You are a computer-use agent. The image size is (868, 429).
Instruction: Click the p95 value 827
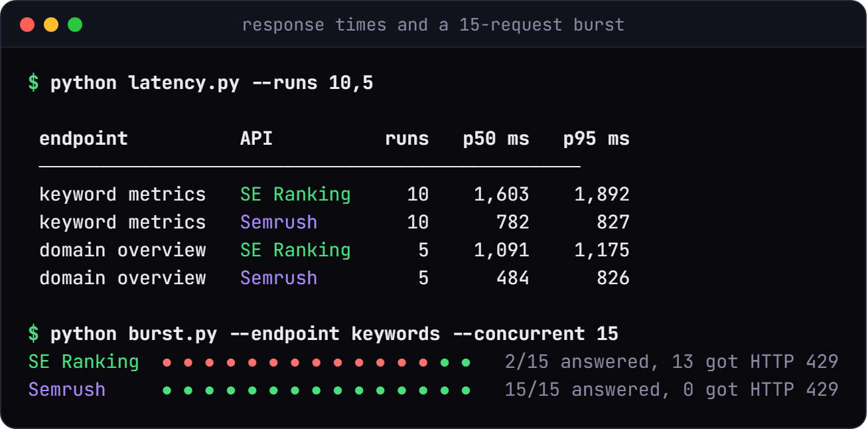613,222
